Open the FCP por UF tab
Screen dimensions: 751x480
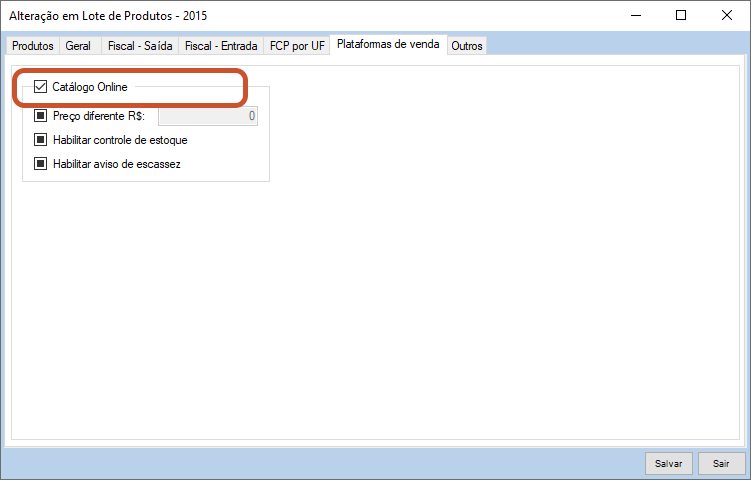point(297,46)
